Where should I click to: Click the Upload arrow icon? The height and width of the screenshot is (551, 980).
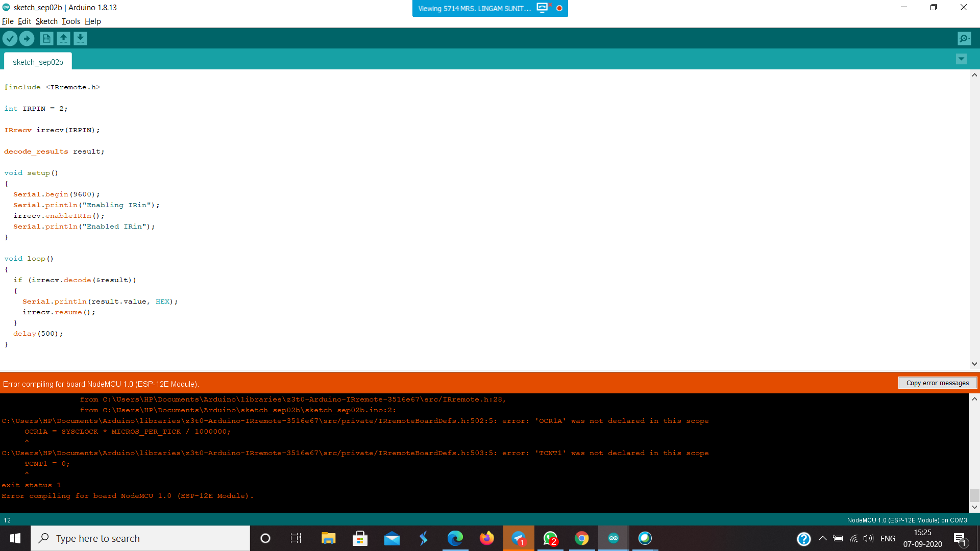(x=27, y=38)
